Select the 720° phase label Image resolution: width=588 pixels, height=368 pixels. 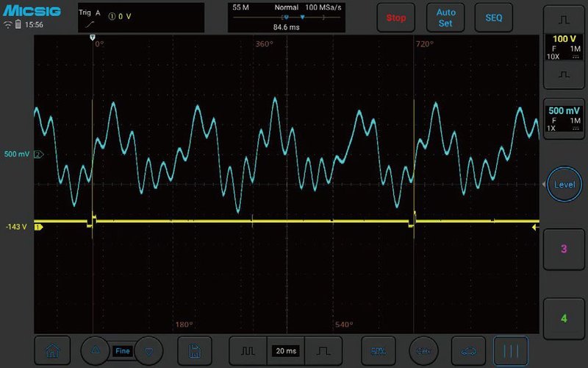(x=425, y=44)
